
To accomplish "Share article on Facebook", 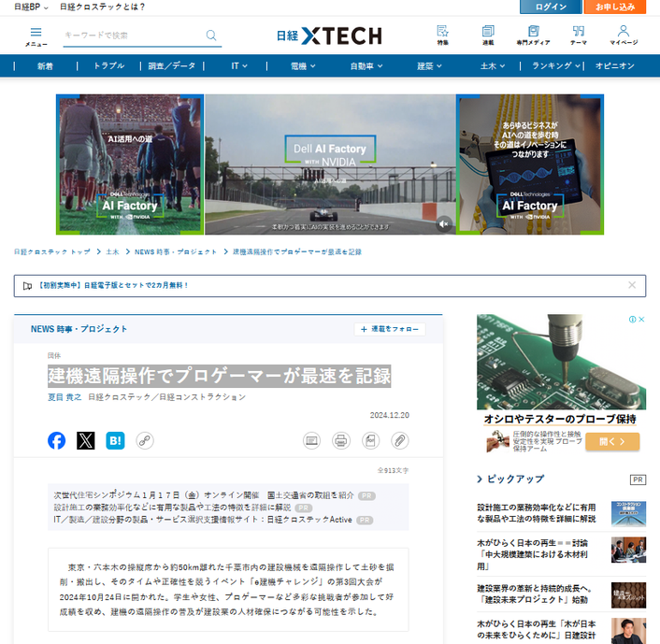I will click(57, 440).
